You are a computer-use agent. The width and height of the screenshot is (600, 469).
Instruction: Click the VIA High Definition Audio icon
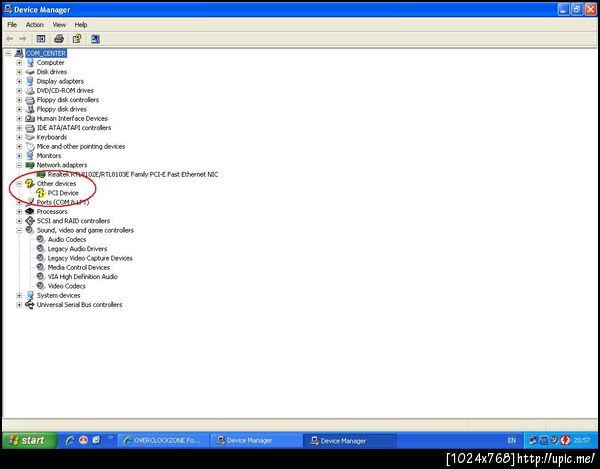(x=41, y=277)
